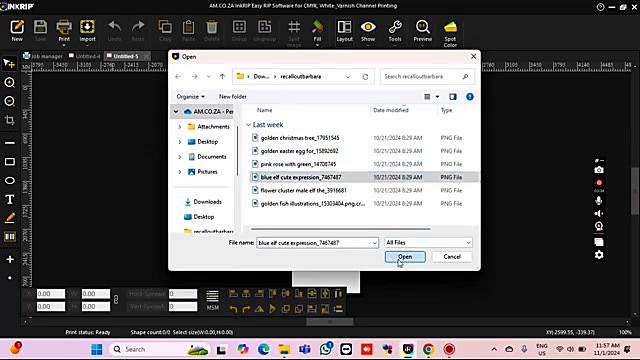Switch to the Untitled-4 tab
The image size is (640, 360).
point(84,56)
